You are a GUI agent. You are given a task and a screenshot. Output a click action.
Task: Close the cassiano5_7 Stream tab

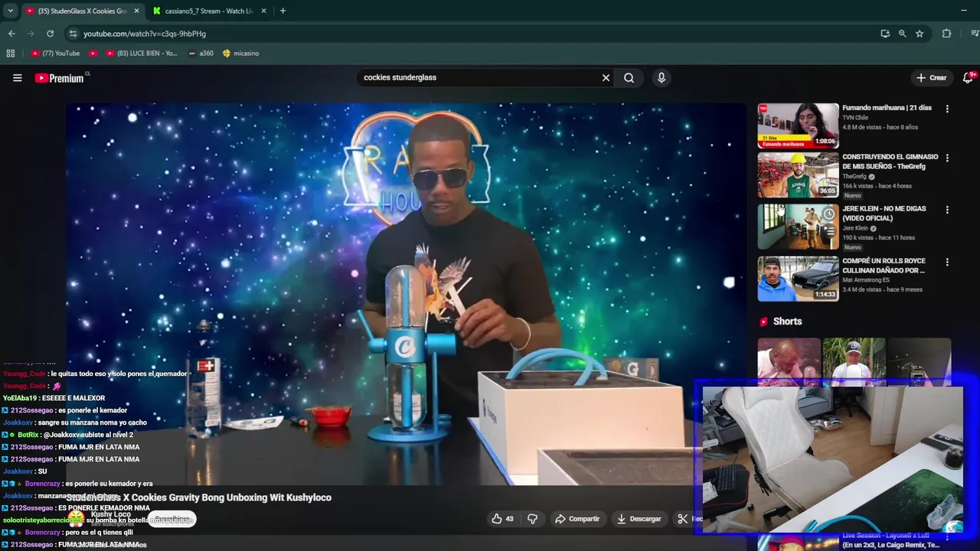[263, 11]
